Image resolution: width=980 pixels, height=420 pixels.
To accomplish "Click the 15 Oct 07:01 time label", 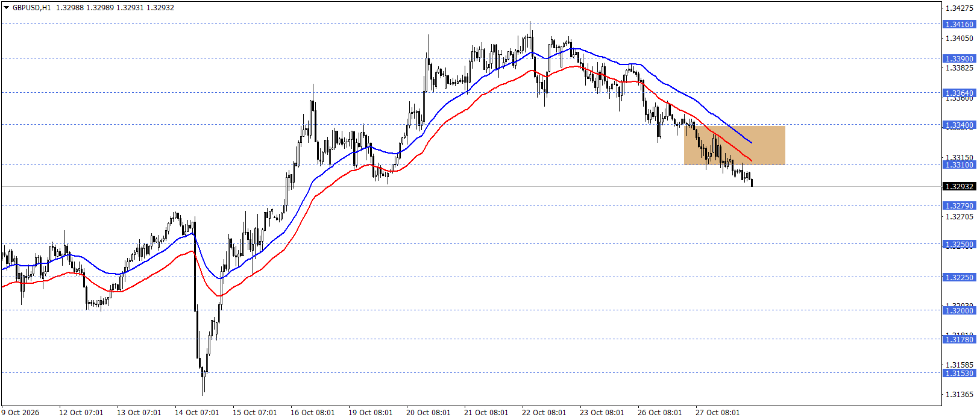I will [255, 413].
